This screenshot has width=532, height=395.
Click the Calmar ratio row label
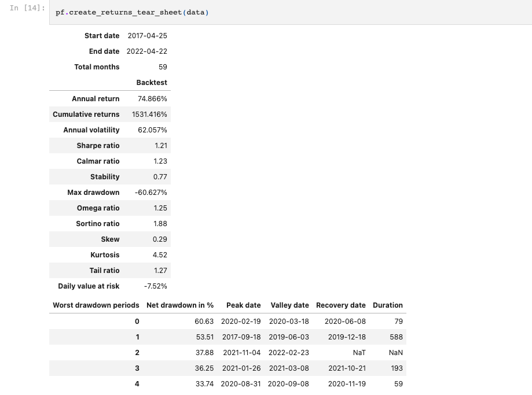[x=98, y=161]
